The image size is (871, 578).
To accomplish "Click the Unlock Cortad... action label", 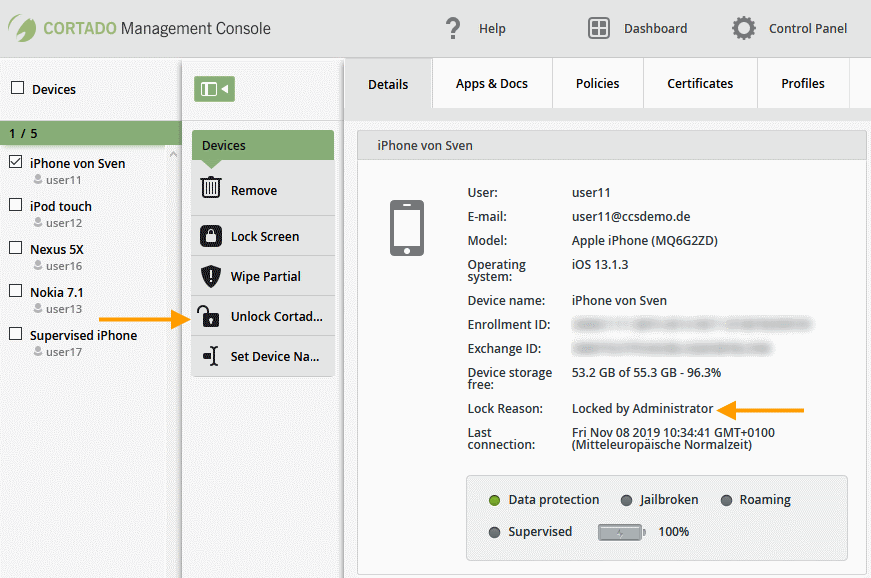I will click(x=277, y=316).
